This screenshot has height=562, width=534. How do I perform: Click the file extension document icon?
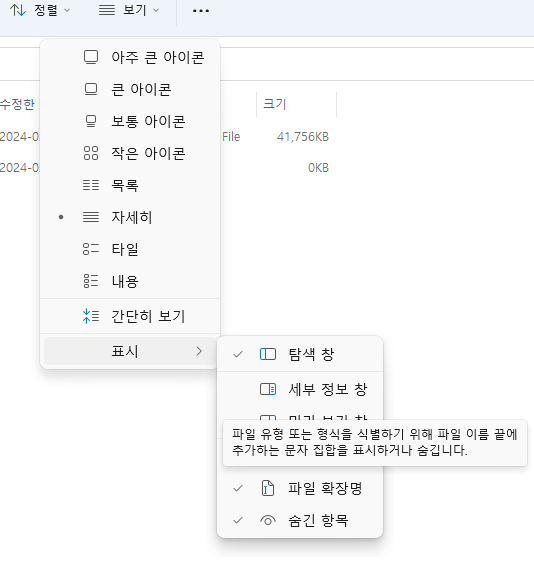pos(268,488)
